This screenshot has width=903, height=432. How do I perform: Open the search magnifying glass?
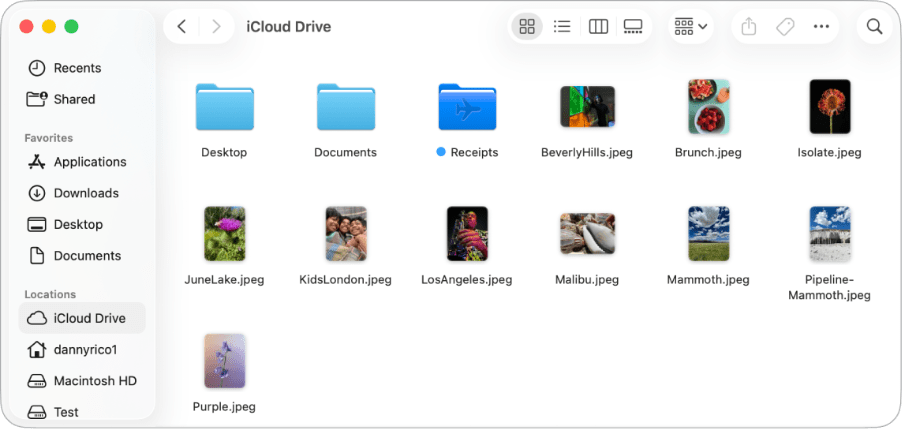tap(874, 27)
